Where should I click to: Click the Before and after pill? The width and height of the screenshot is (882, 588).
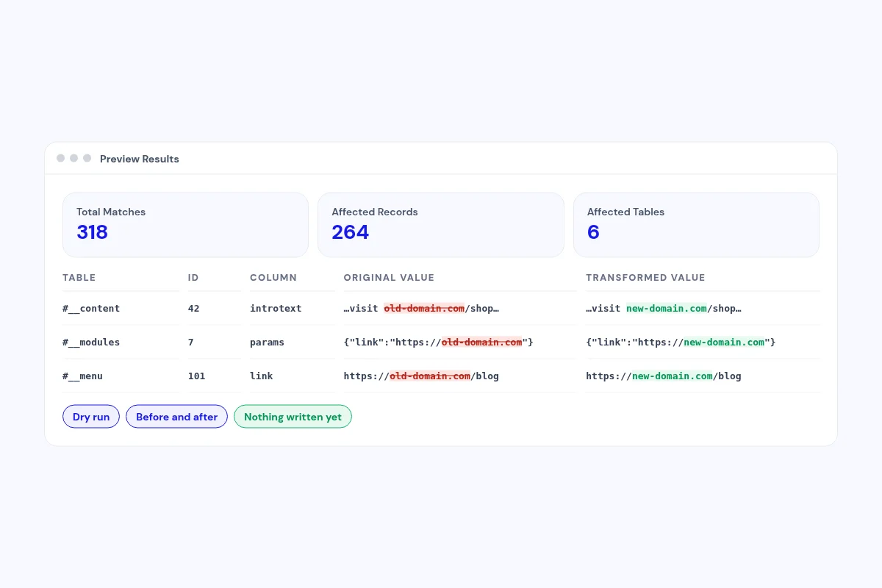click(x=176, y=417)
